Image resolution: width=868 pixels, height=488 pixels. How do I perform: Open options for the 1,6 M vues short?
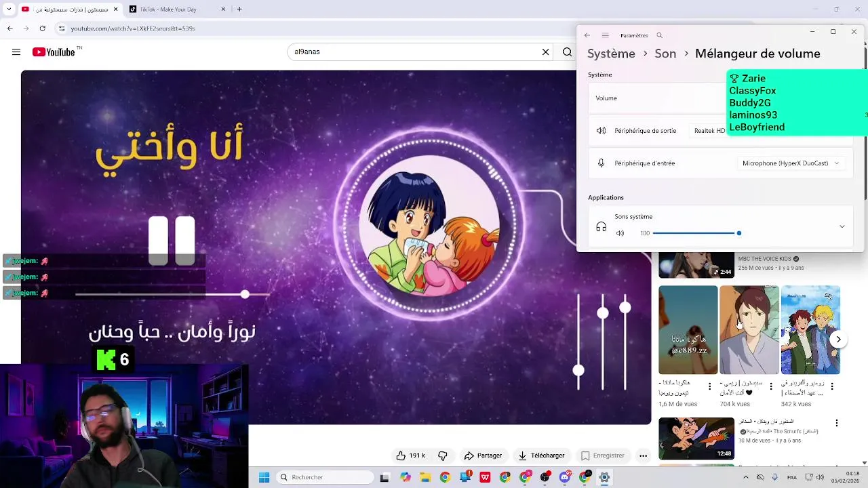point(710,386)
